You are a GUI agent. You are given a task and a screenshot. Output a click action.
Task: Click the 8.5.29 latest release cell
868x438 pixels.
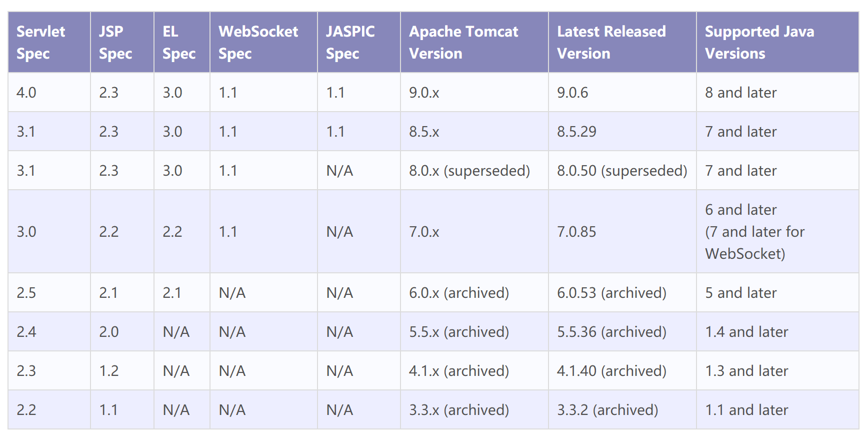(x=576, y=132)
